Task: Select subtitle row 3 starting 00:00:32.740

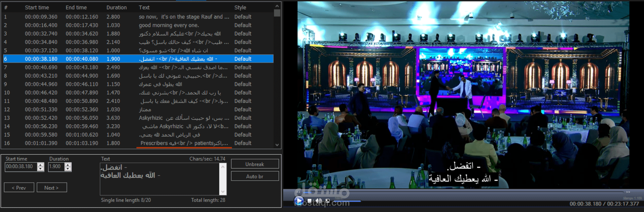Action: [138, 33]
